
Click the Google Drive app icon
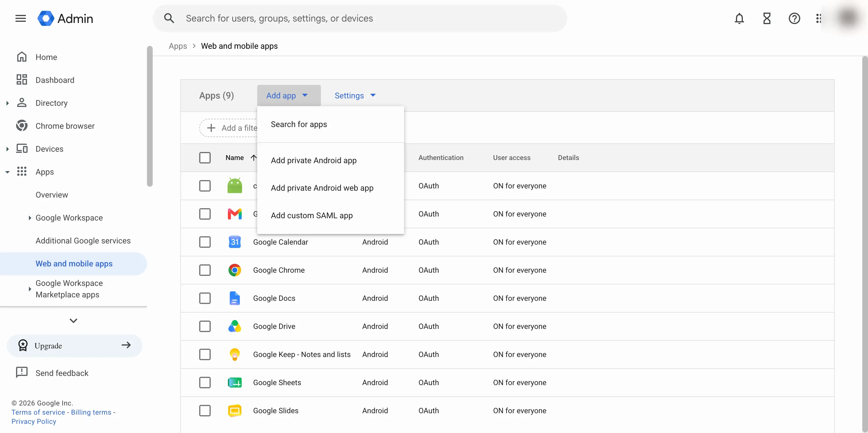(235, 326)
